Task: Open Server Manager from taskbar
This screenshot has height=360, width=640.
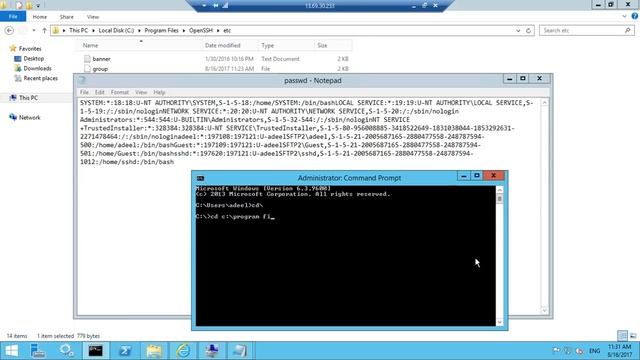Action: pos(38,351)
